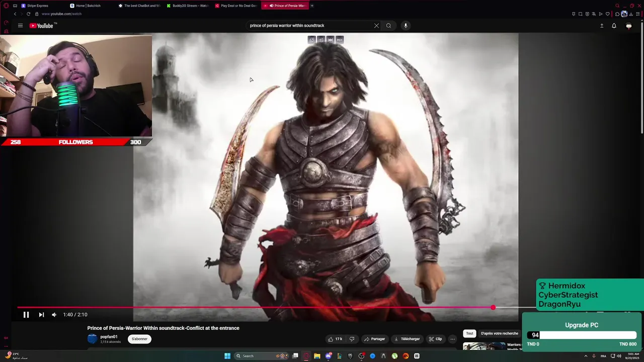Reload the current page
The height and width of the screenshot is (362, 644).
(28, 14)
